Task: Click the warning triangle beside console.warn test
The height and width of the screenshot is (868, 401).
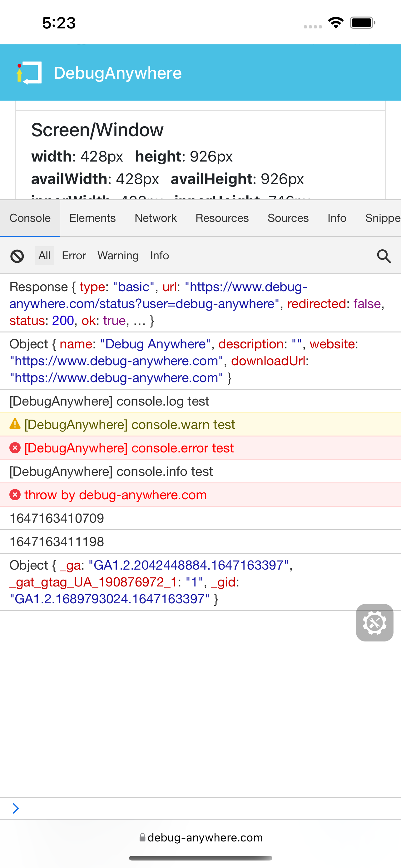Action: pyautogui.click(x=15, y=424)
